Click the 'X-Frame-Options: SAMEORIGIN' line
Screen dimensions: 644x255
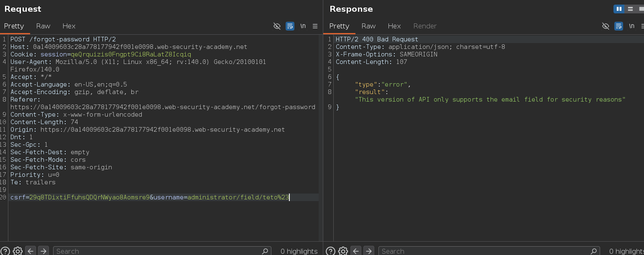386,54
